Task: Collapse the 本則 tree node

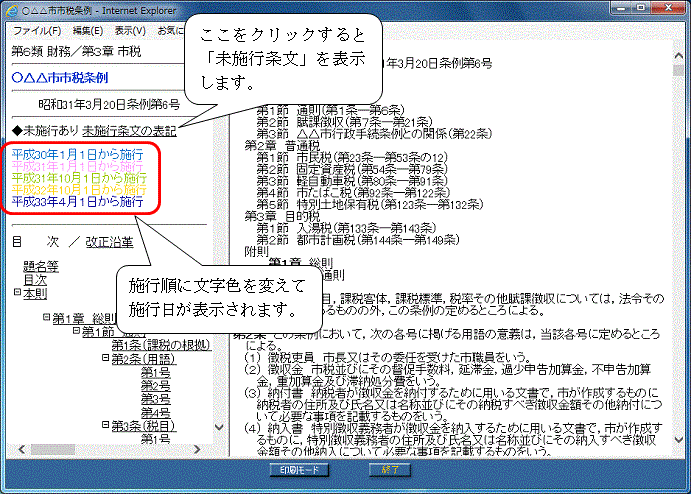Action: pos(17,293)
